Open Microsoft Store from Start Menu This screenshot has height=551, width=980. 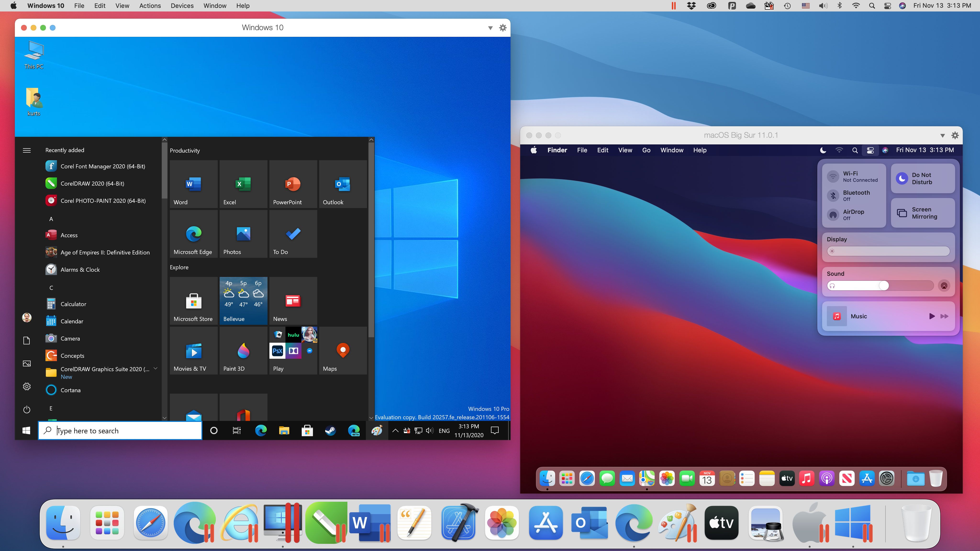[193, 300]
